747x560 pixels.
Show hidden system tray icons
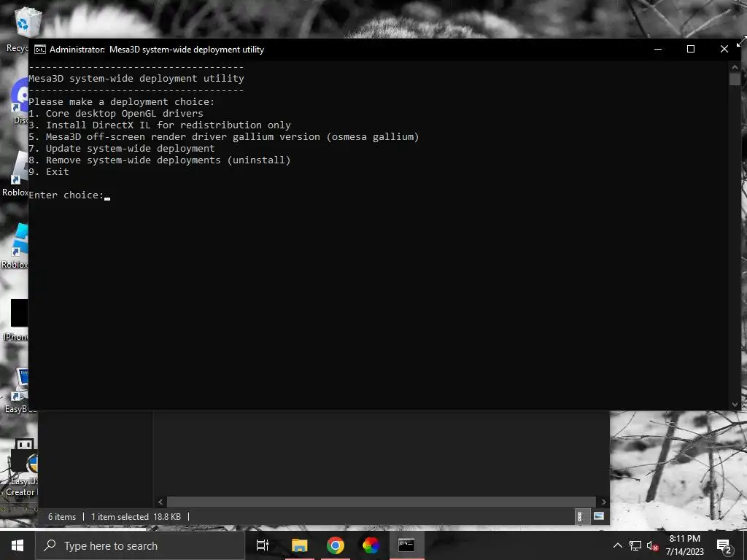[617, 545]
